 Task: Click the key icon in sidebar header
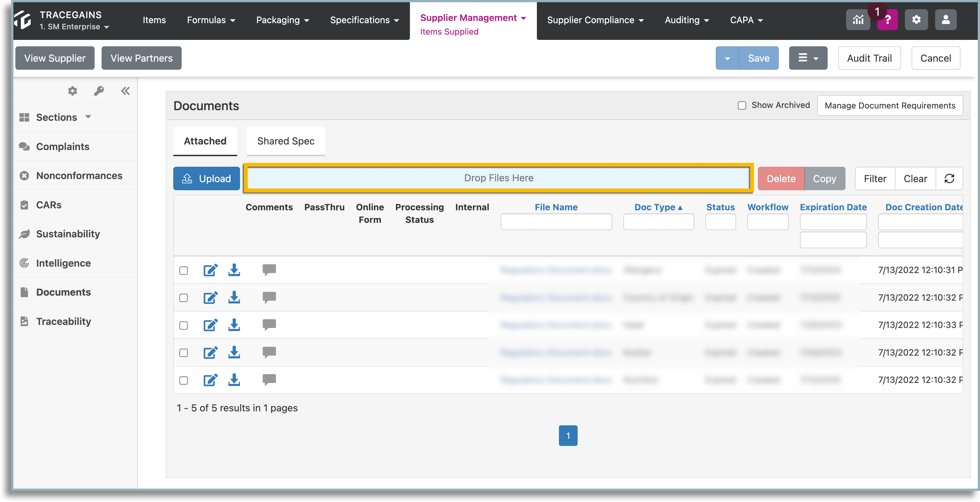tap(99, 91)
